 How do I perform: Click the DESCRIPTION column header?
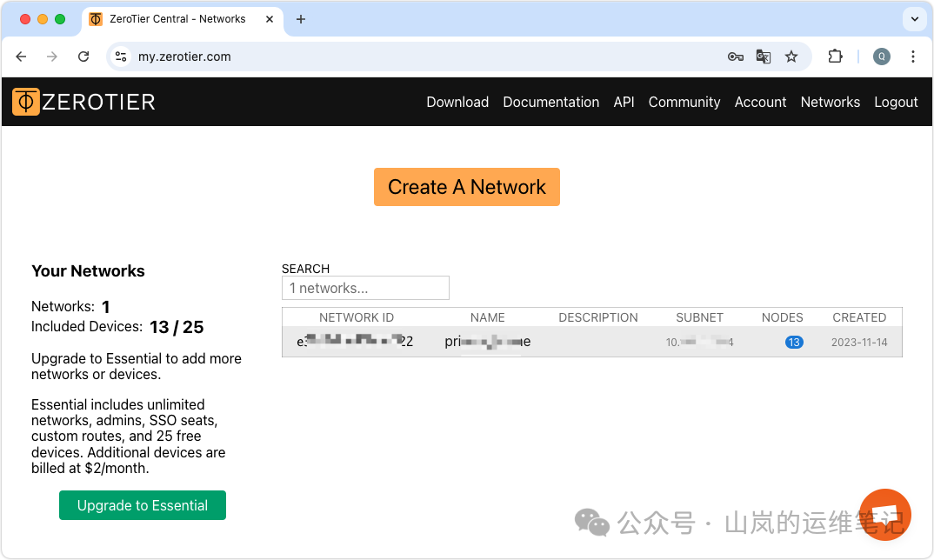tap(598, 317)
